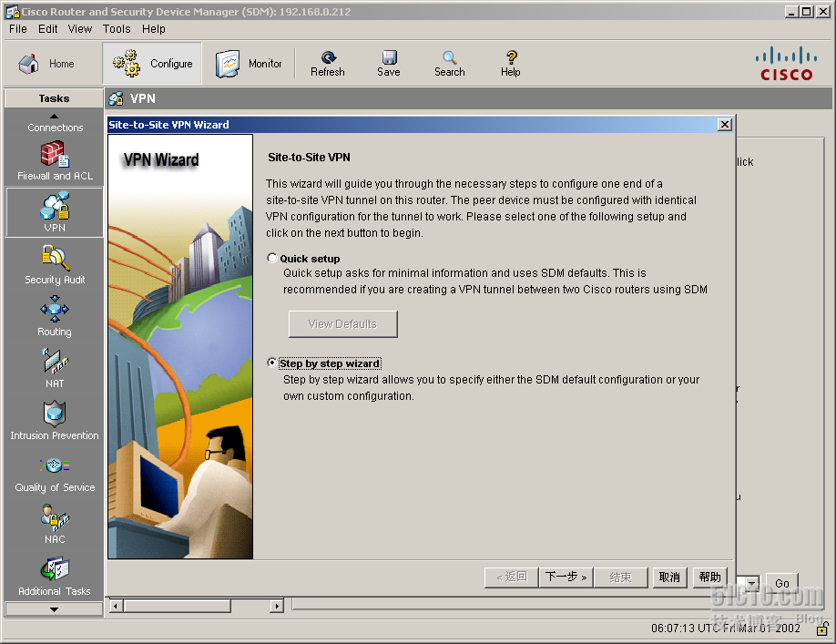Click the UTC time in status bar
This screenshot has width=836, height=644.
click(725, 628)
